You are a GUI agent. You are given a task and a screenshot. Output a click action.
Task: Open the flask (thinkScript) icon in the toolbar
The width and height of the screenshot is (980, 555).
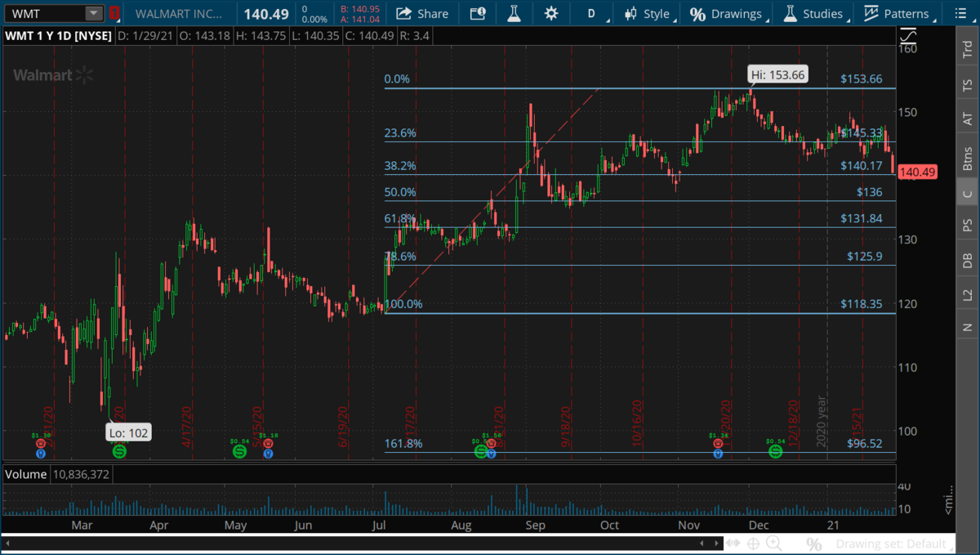(514, 13)
